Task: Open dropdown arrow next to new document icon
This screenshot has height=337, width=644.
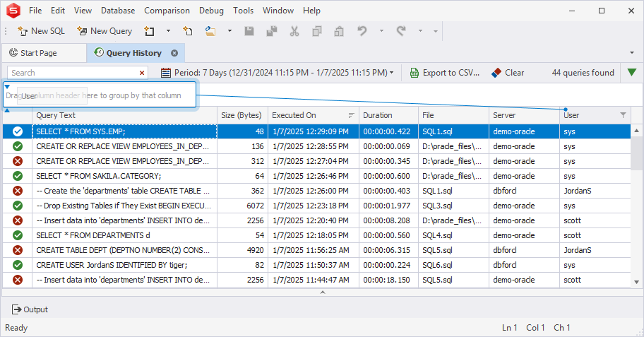Action: (168, 31)
